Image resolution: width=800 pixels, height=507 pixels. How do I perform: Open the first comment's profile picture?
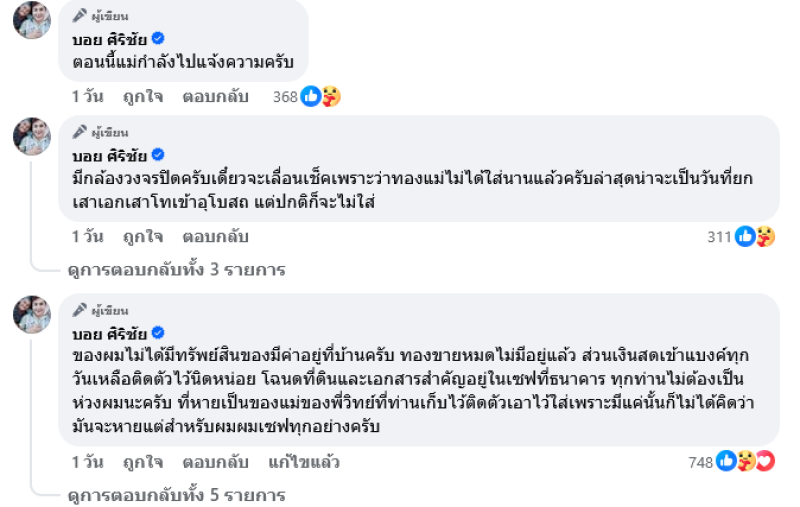32,19
